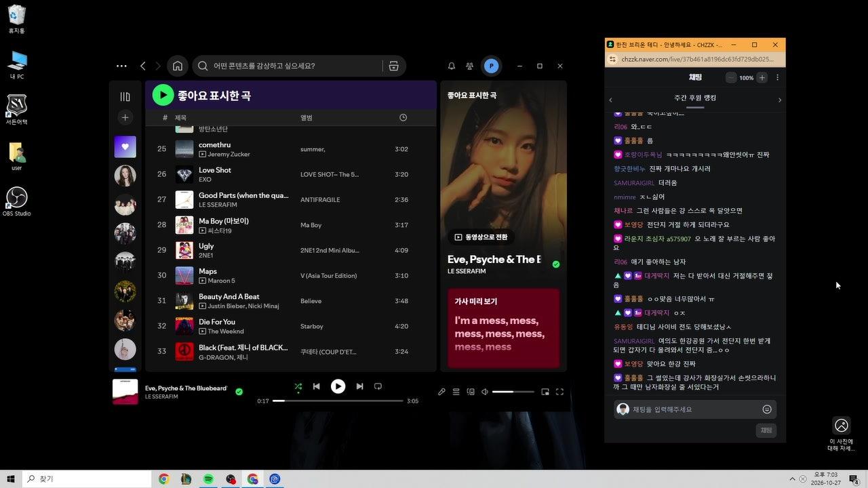Open the emoji picker in chat
868x488 pixels.
pos(767,409)
